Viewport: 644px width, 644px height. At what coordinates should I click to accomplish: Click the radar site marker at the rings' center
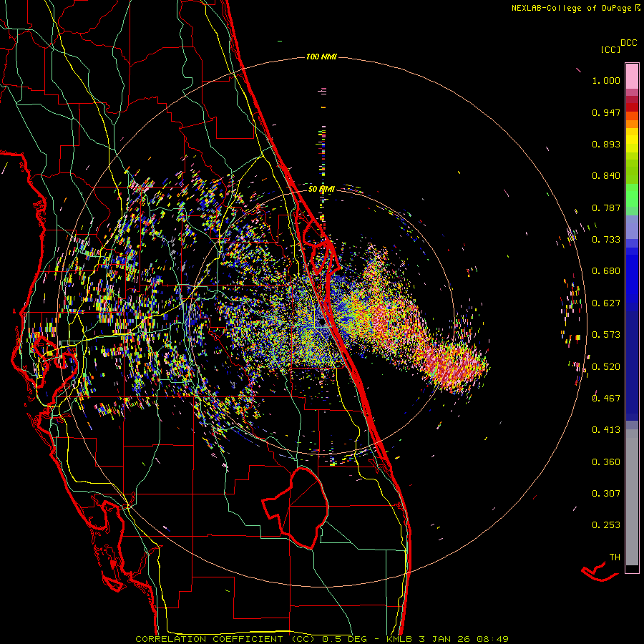(x=322, y=323)
